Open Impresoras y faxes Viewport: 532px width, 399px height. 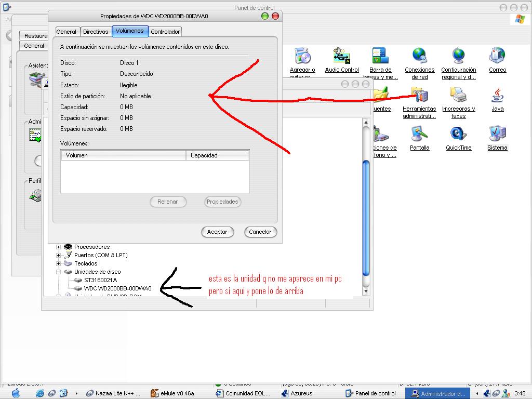pos(458,102)
